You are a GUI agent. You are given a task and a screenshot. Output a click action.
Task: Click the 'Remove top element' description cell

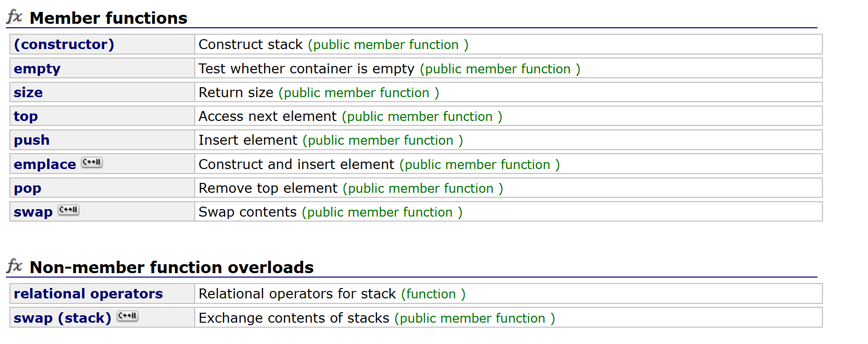[268, 188]
